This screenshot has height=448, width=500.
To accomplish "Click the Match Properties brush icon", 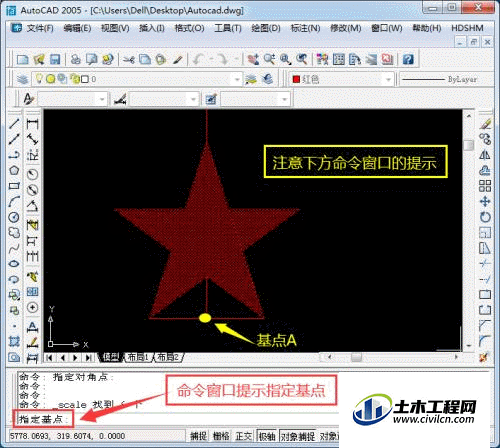I will click(x=178, y=60).
